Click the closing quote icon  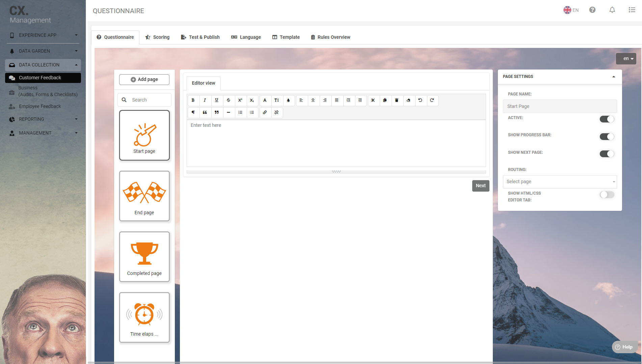pyautogui.click(x=217, y=112)
